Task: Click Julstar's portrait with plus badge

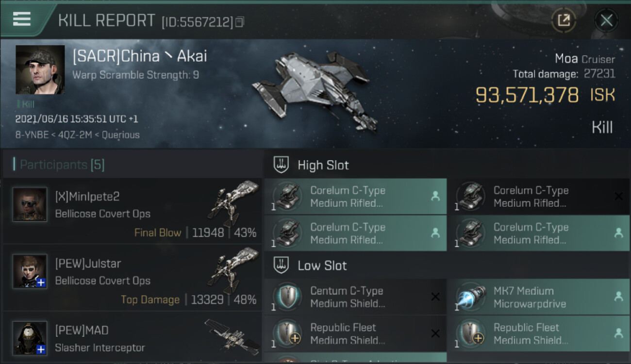Action: [30, 271]
